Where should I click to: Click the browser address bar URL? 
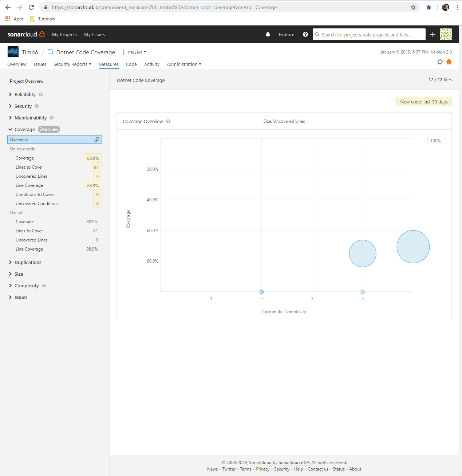pyautogui.click(x=164, y=7)
